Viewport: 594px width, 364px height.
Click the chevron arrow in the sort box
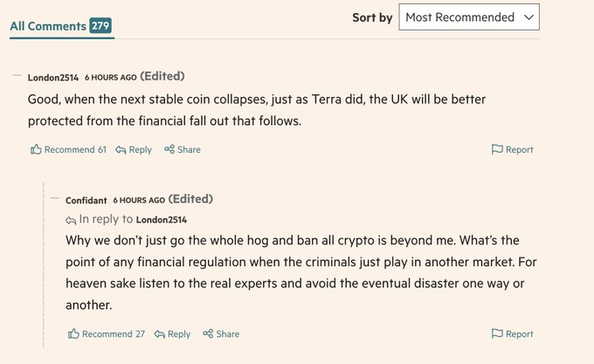coord(528,17)
